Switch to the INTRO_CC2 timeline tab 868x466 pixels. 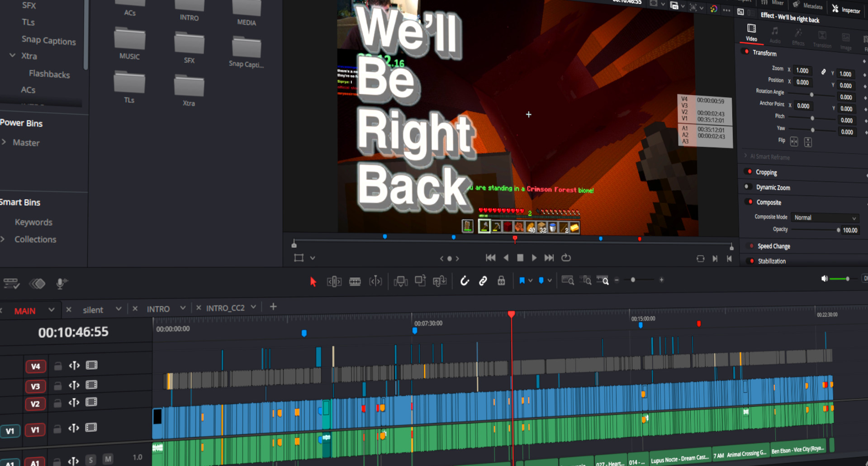click(225, 308)
